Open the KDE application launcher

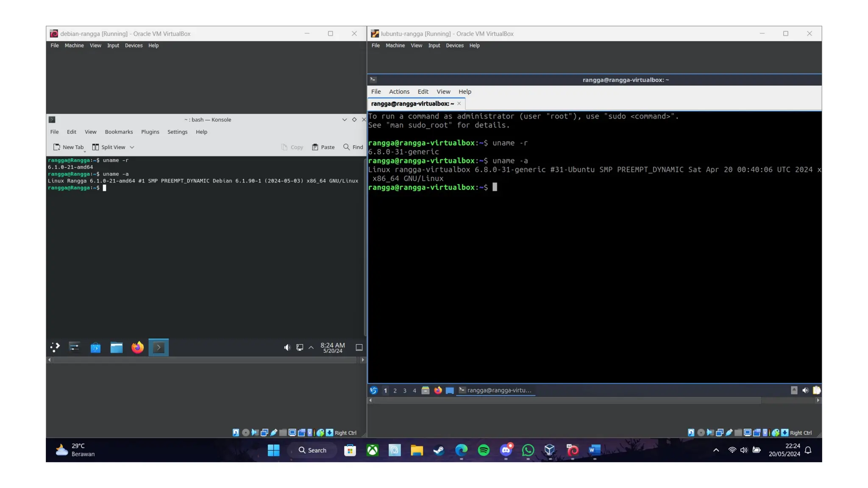pyautogui.click(x=55, y=347)
